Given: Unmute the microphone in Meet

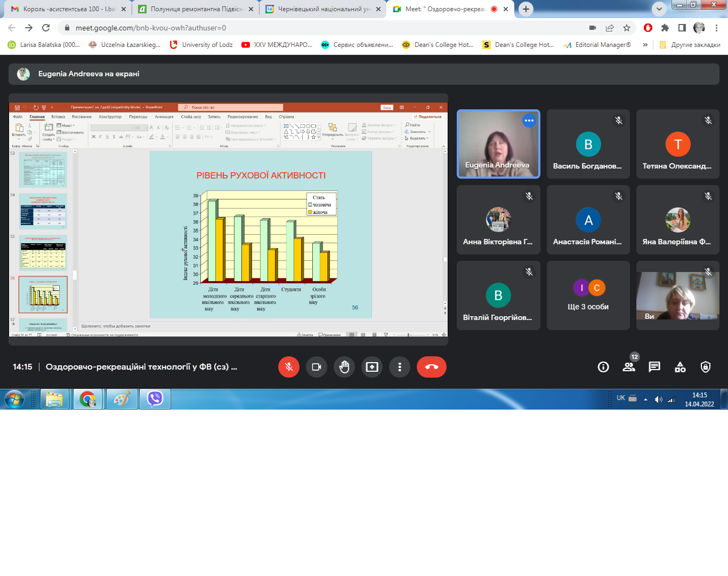Looking at the screenshot, I should tap(289, 367).
